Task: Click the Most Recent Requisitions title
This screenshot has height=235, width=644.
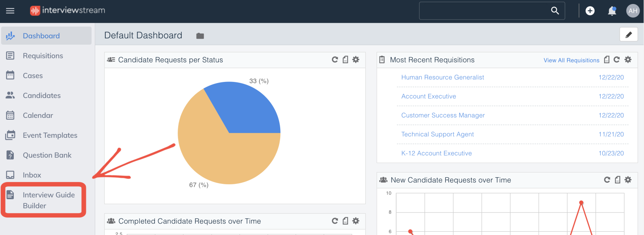Action: pyautogui.click(x=432, y=60)
